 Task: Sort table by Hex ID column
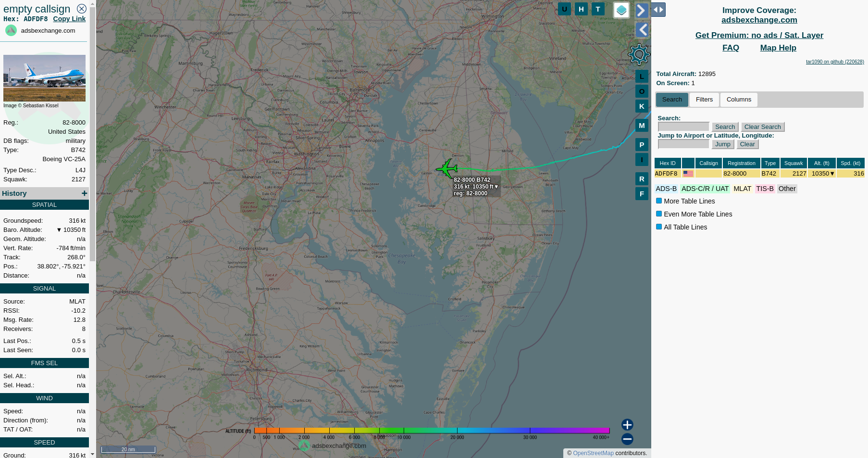[667, 164]
